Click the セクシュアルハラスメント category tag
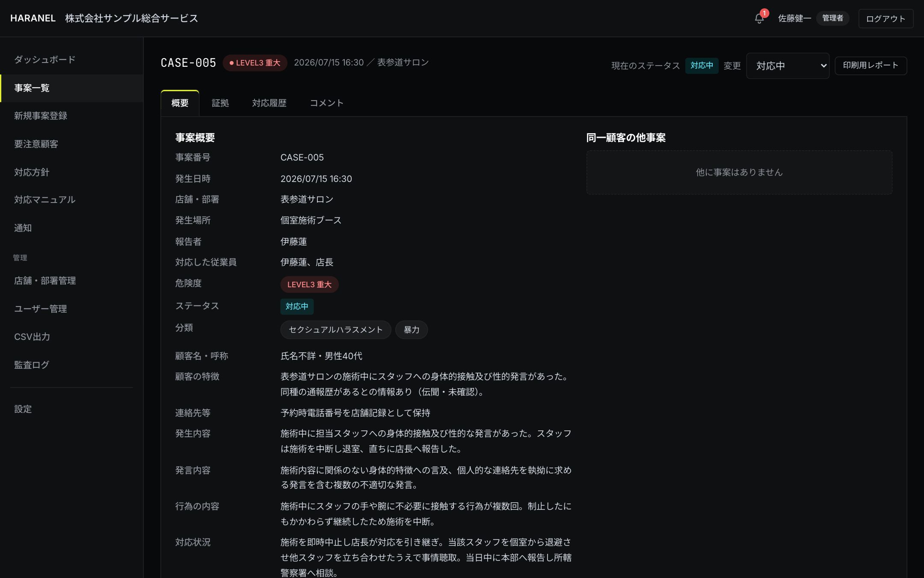Image resolution: width=924 pixels, height=578 pixels. point(336,330)
